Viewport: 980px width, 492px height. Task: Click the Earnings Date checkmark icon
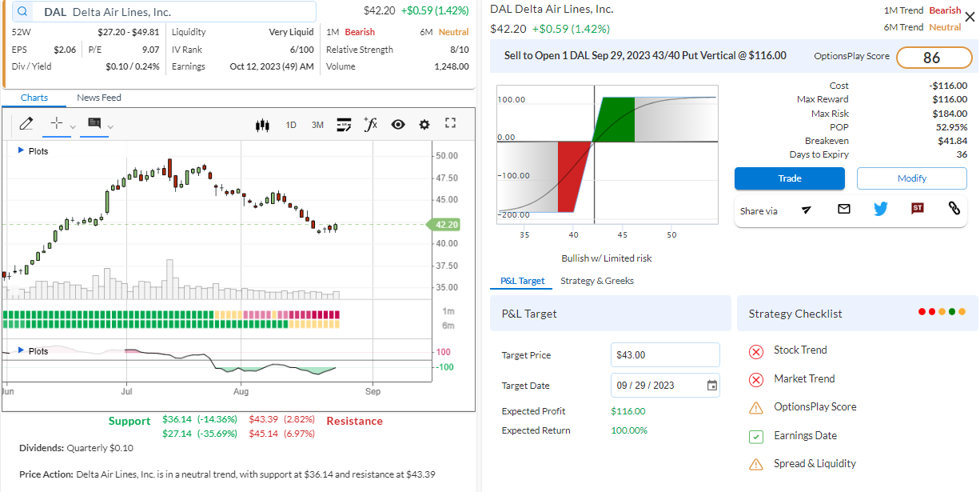(x=756, y=437)
